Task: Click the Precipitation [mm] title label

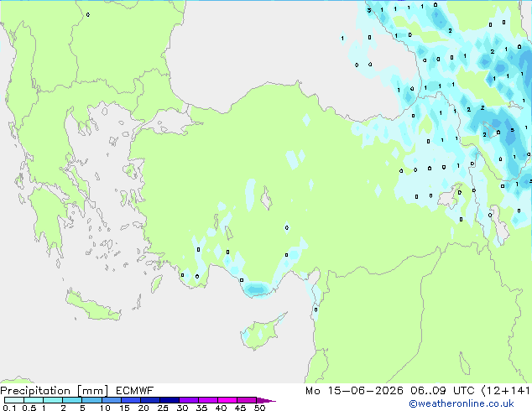Action: pyautogui.click(x=55, y=391)
